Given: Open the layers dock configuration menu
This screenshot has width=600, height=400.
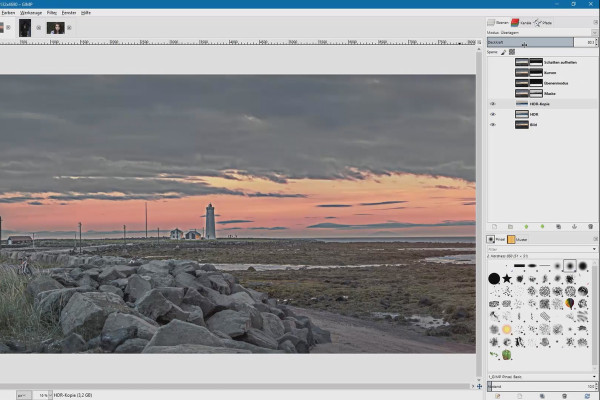Looking at the screenshot, I should pyautogui.click(x=595, y=23).
